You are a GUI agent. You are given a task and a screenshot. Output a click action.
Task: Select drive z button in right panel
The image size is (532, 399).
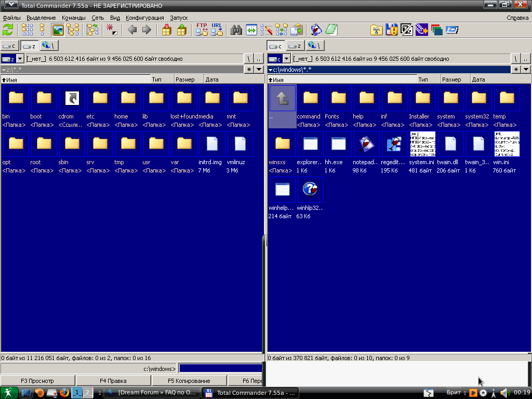click(296, 46)
